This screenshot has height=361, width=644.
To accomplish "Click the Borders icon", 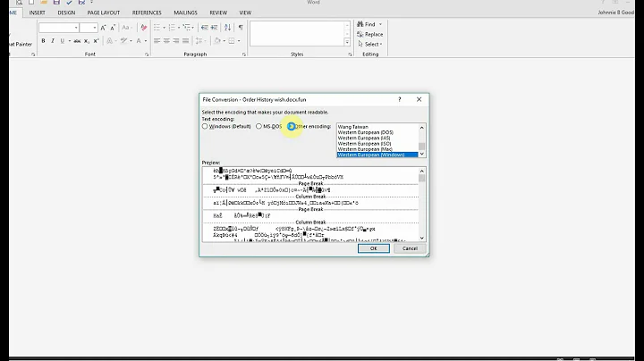I will coord(232,40).
